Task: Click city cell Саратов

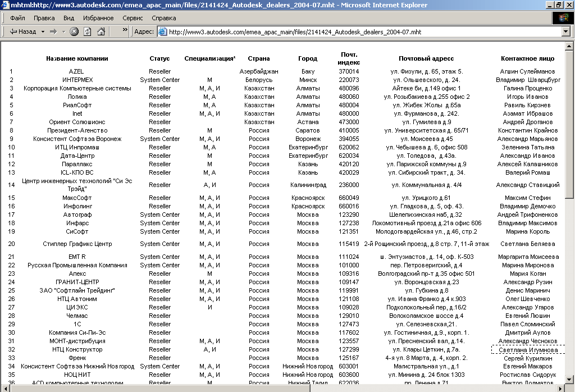Action: pyautogui.click(x=308, y=130)
